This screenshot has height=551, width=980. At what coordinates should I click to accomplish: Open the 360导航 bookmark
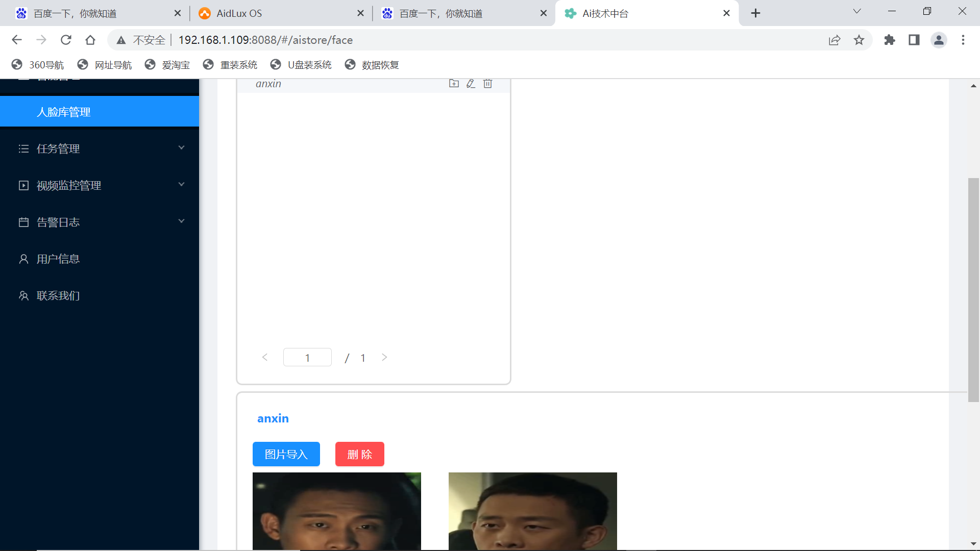(x=38, y=65)
